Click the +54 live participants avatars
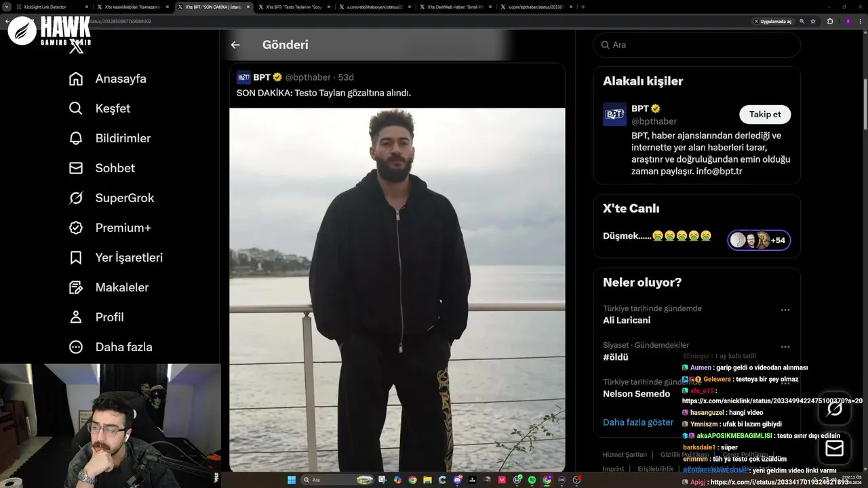This screenshot has height=488, width=868. (759, 240)
